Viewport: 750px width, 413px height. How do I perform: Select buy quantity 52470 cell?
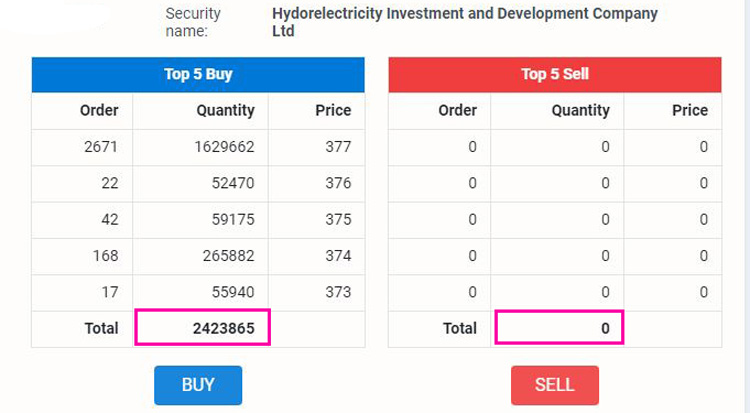click(x=229, y=183)
